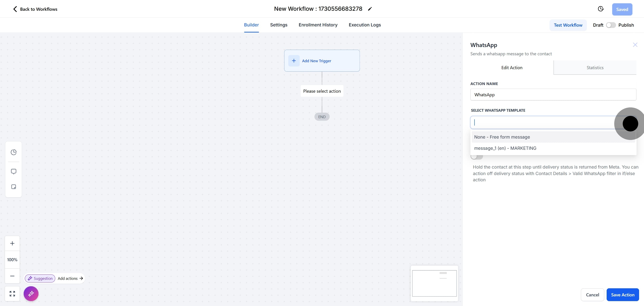The width and height of the screenshot is (644, 306).
Task: Open the purple AI assistant button
Action: [x=31, y=293]
